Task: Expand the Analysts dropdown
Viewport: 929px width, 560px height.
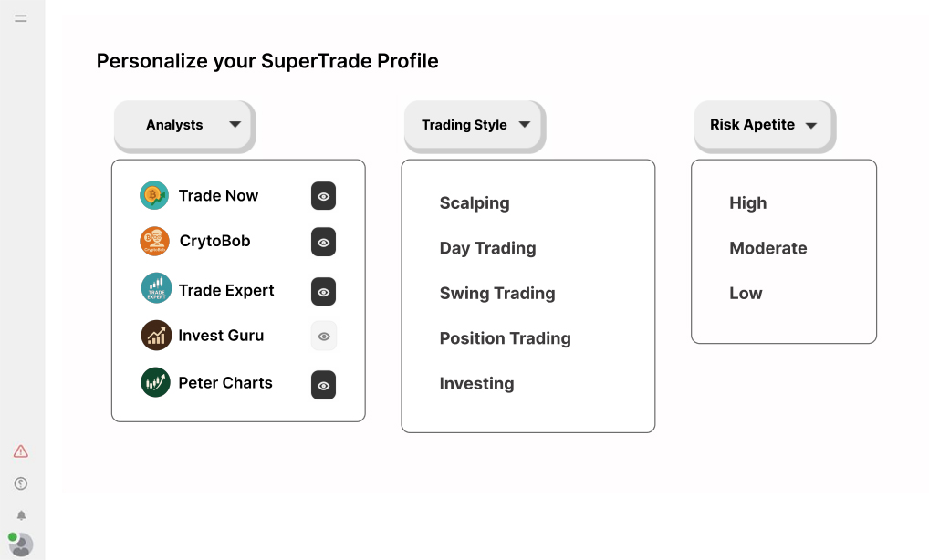Action: (183, 125)
